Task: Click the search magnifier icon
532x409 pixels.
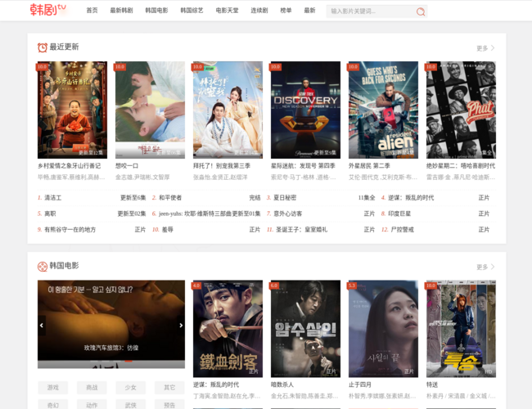Action: click(x=421, y=12)
